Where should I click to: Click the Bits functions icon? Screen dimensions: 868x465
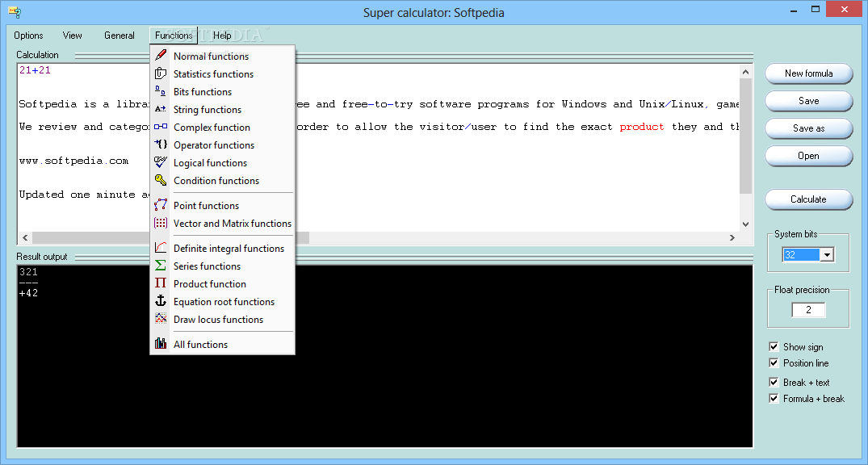(x=161, y=91)
